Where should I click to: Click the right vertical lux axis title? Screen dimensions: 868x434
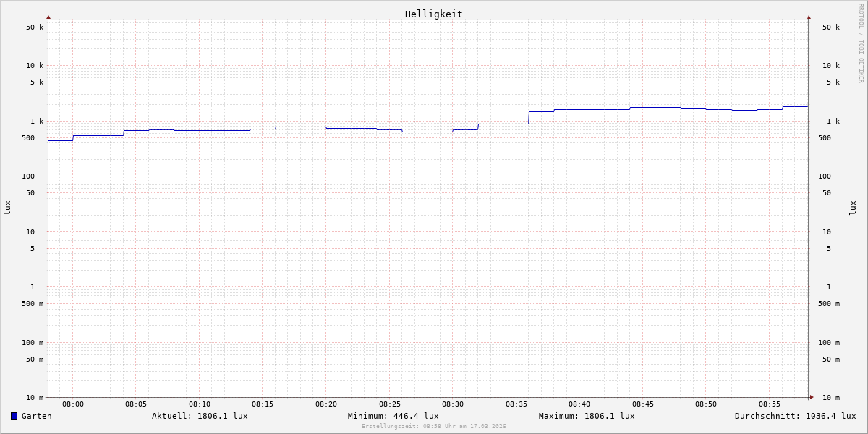click(853, 208)
